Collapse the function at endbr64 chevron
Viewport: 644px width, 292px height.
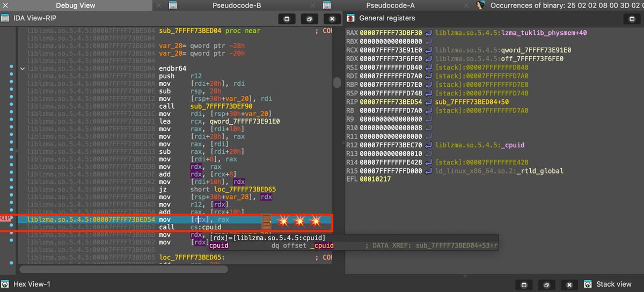pyautogui.click(x=22, y=69)
